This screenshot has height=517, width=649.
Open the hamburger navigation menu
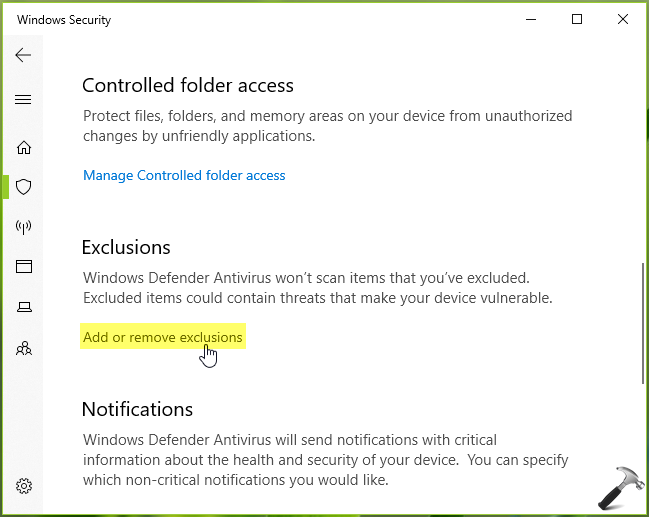(x=24, y=100)
